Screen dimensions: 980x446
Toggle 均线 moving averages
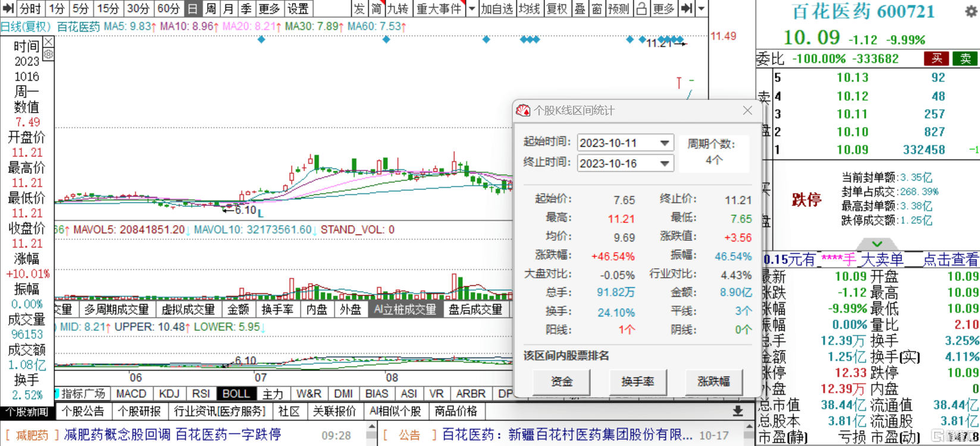point(529,8)
